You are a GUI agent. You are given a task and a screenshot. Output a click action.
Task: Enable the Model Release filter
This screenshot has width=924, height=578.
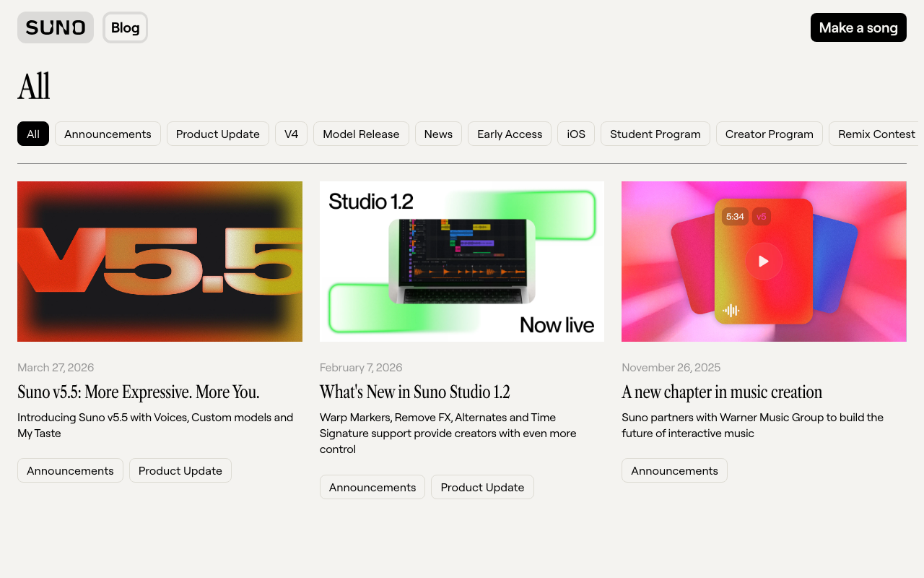pos(361,134)
